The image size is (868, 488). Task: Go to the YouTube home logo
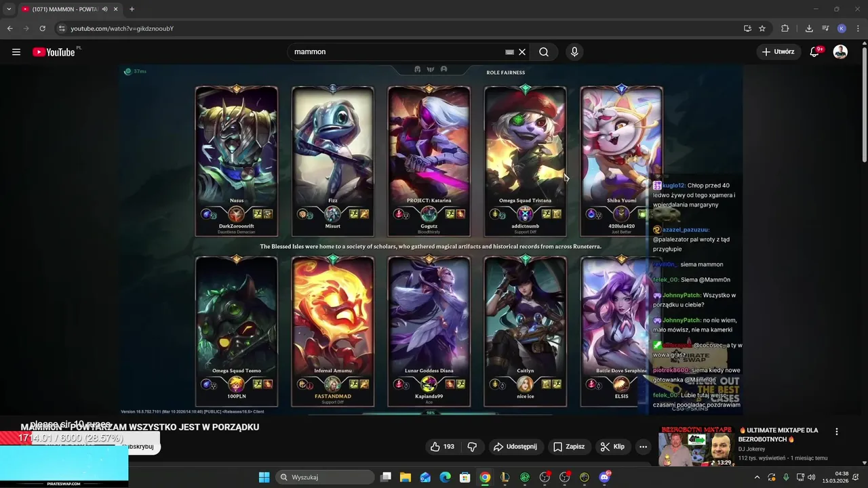[x=54, y=52]
